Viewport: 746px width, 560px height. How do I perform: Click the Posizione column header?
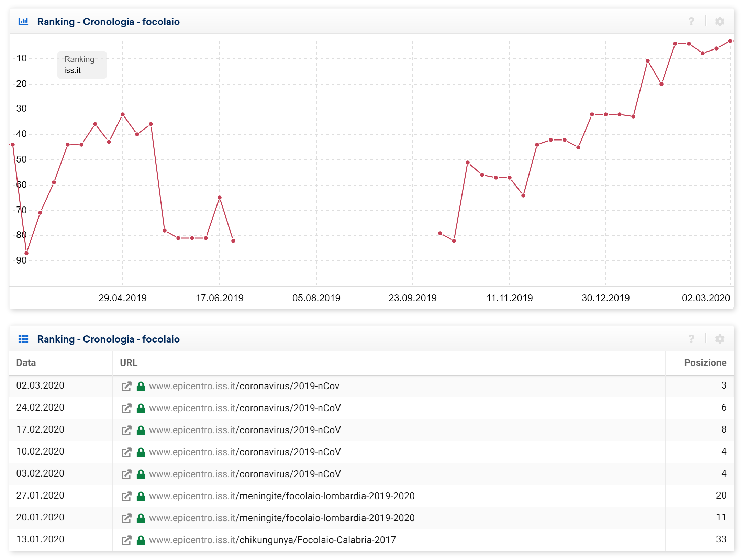click(x=705, y=363)
